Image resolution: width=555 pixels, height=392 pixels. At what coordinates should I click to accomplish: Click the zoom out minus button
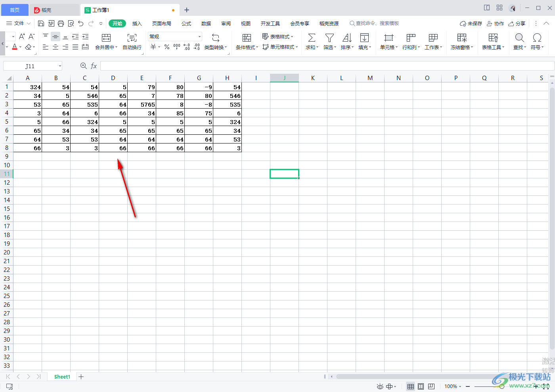coord(468,386)
